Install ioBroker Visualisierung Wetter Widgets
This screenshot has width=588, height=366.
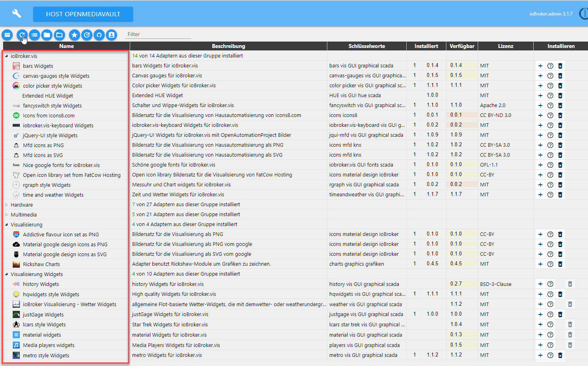[x=540, y=304]
